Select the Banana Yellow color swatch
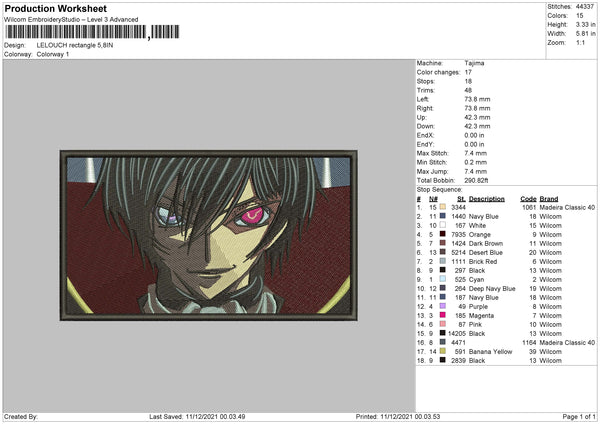This screenshot has height=424, width=600. 443,351
